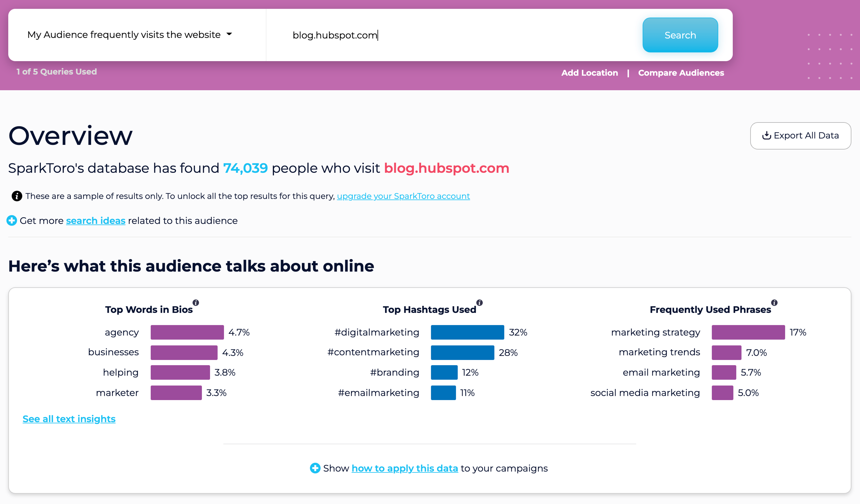
Task: Click the 74,039 people count
Action: tap(245, 168)
